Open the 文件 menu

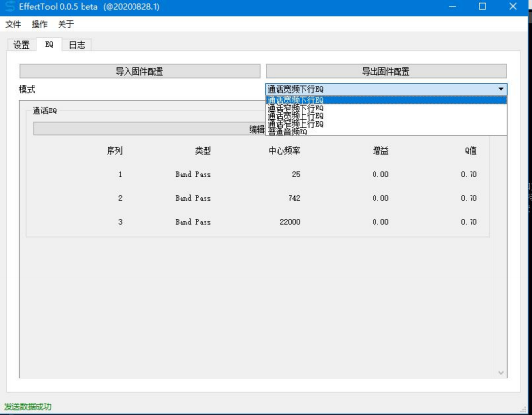pos(13,24)
